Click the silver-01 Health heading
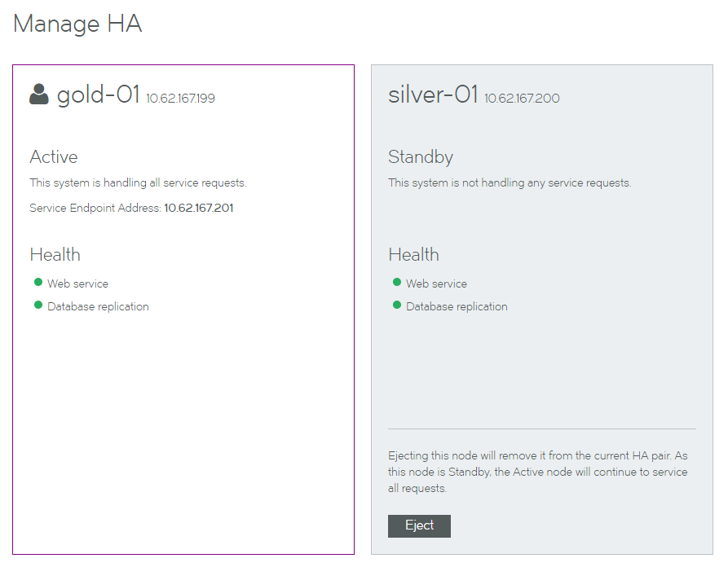 [x=413, y=255]
